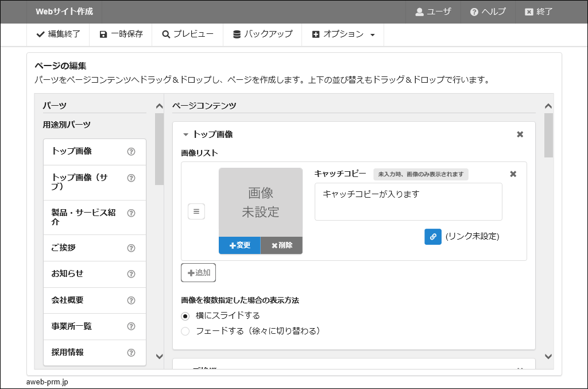Open help icon for ご挨拶 part
This screenshot has width=588, height=389.
pyautogui.click(x=131, y=248)
